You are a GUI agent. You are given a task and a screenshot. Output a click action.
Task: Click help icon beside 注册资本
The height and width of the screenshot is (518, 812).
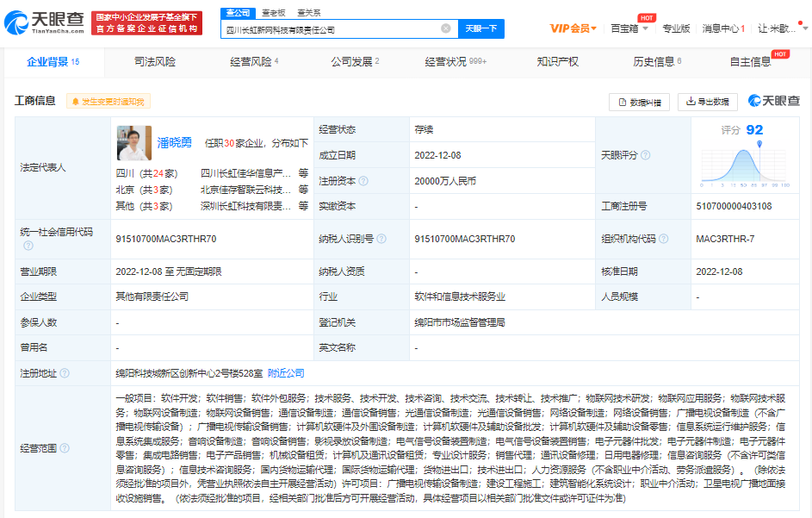[x=363, y=181]
